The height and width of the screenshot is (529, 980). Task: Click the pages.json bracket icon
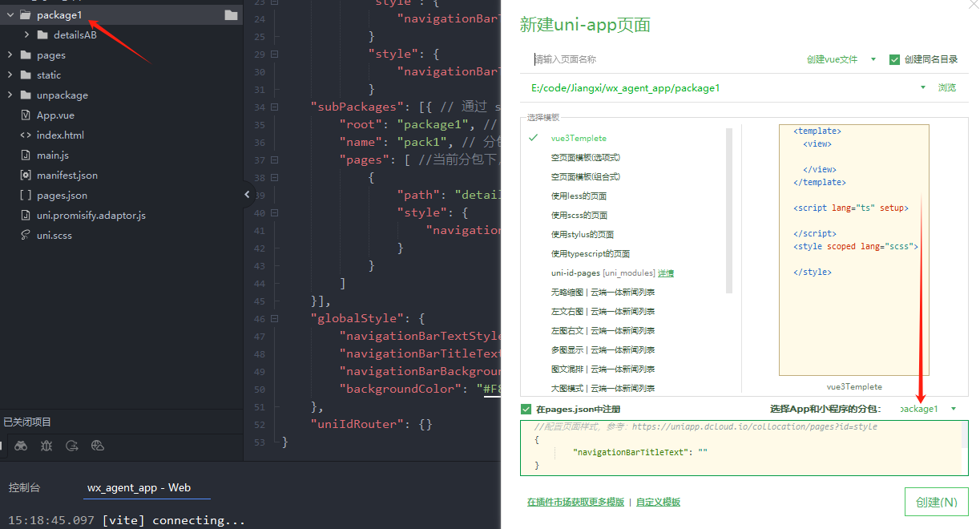(25, 196)
